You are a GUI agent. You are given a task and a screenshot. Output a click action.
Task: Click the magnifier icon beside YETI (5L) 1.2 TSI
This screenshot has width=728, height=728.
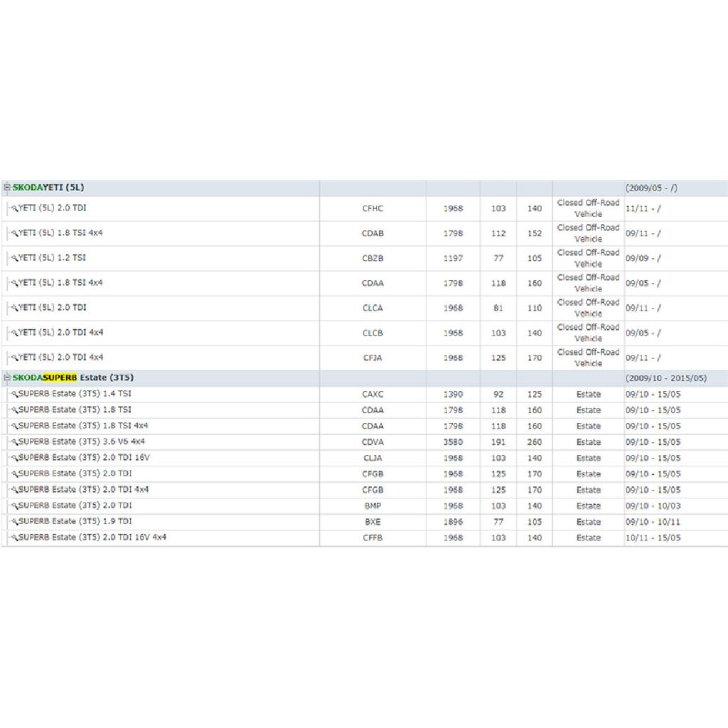point(14,259)
